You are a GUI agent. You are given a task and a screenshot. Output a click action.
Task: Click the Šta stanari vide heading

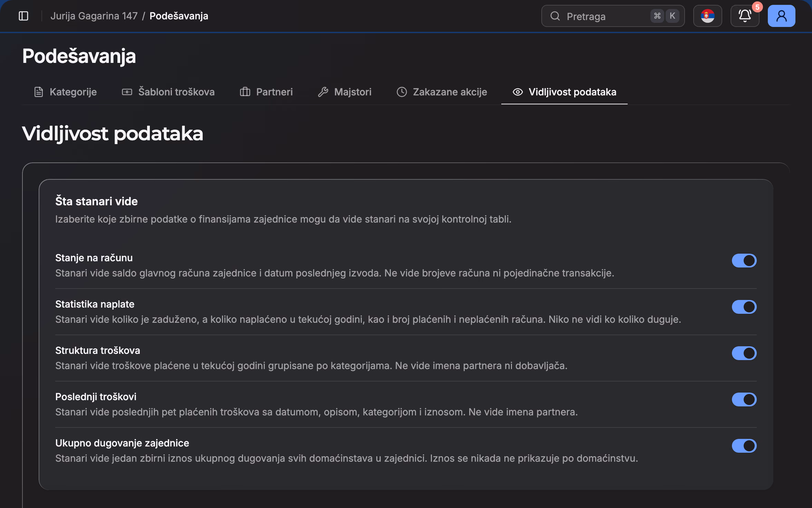(96, 201)
